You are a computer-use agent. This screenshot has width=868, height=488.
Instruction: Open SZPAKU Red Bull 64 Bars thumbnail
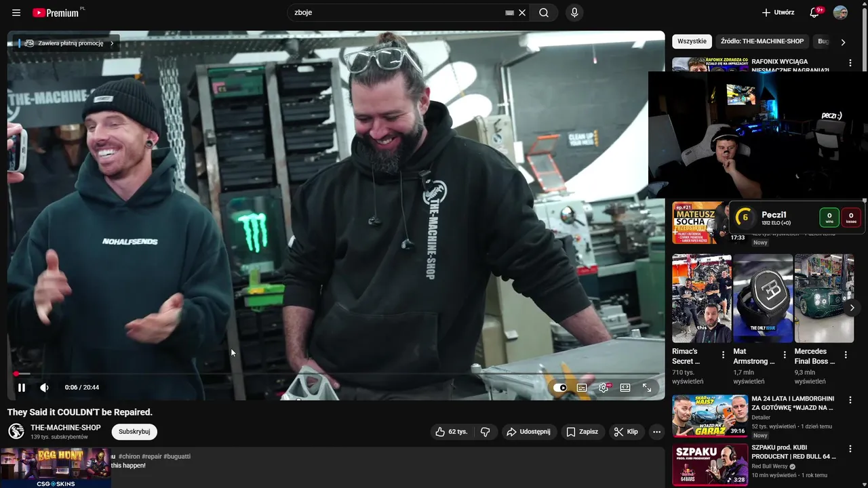(710, 464)
